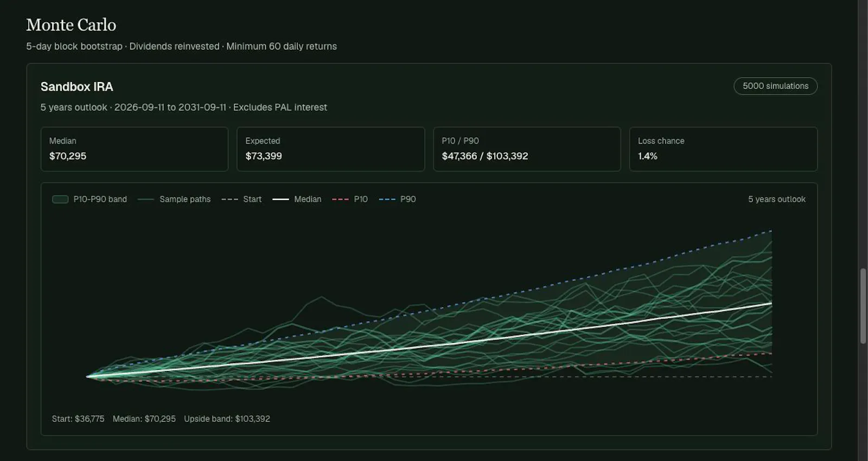The width and height of the screenshot is (868, 461).
Task: Open the P10 / P90 stat card
Action: pos(527,149)
